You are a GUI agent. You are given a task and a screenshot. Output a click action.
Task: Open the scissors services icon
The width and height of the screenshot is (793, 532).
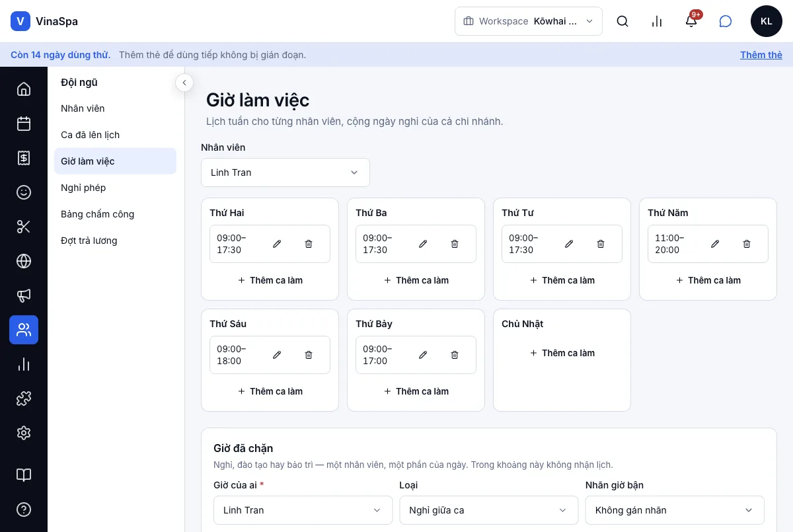tap(24, 227)
